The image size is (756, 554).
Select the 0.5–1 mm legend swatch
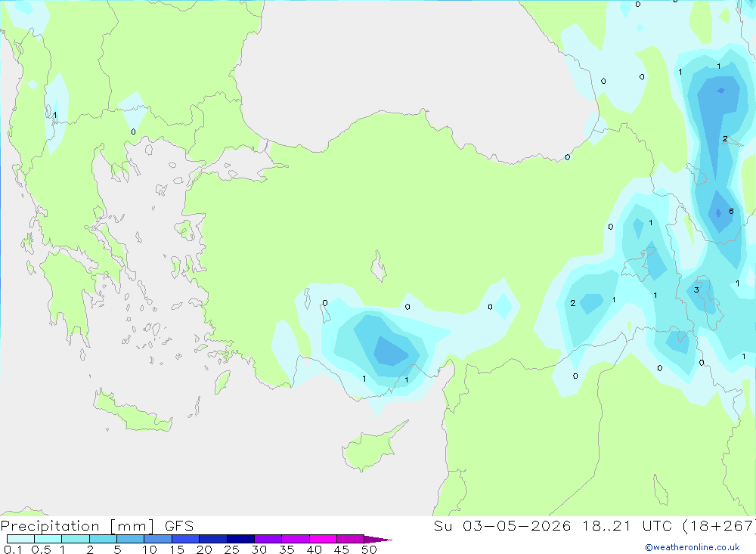click(48, 539)
